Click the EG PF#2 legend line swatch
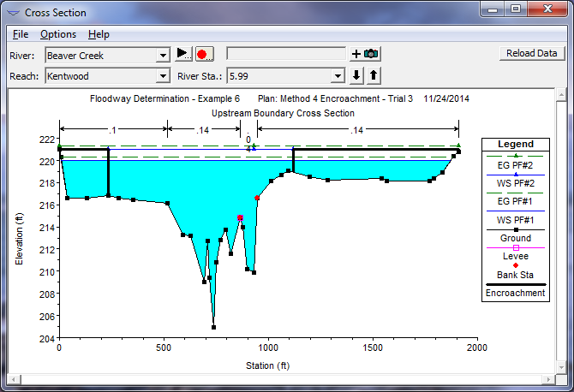The width and height of the screenshot is (574, 392). tap(516, 156)
